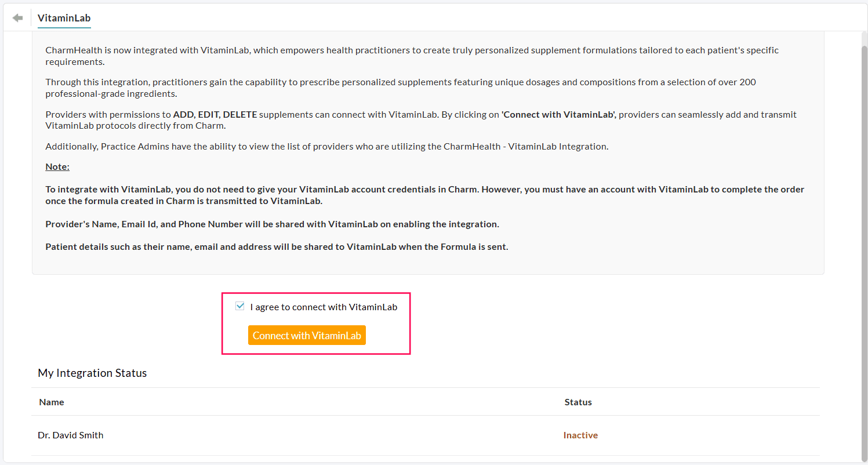The height and width of the screenshot is (465, 868).
Task: Click the Inactive status label
Action: pos(580,435)
